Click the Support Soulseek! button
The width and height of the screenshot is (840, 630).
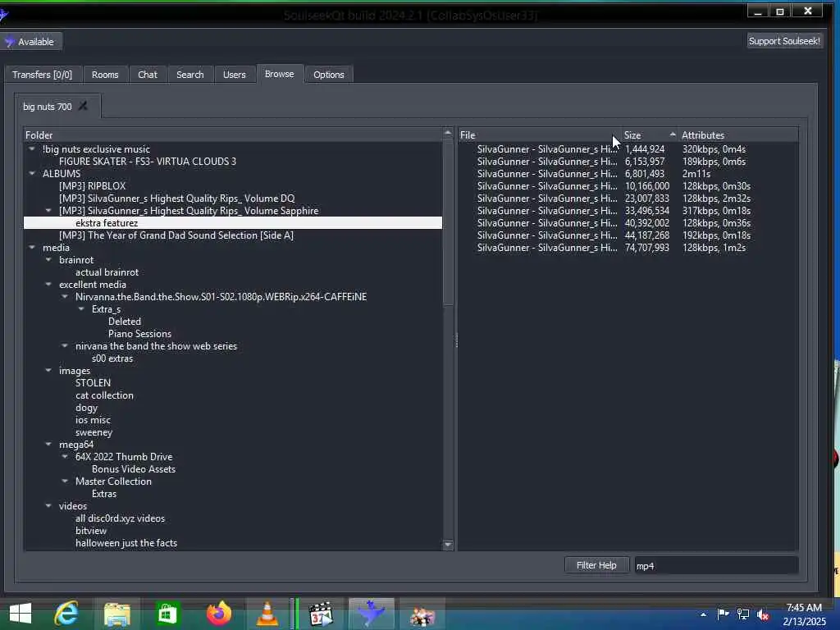pos(784,41)
